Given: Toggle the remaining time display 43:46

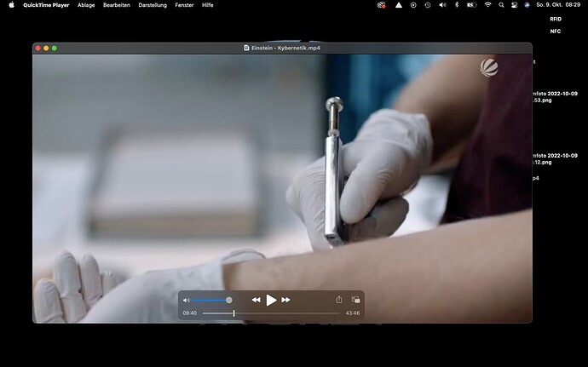Looking at the screenshot, I should 353,313.
